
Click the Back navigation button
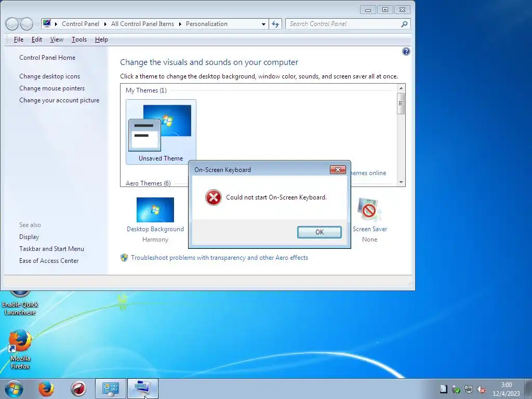click(12, 24)
